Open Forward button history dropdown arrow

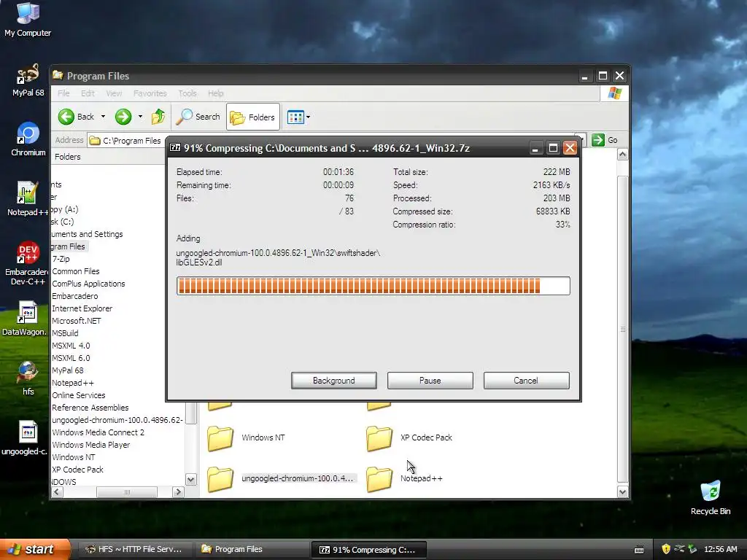coord(140,117)
